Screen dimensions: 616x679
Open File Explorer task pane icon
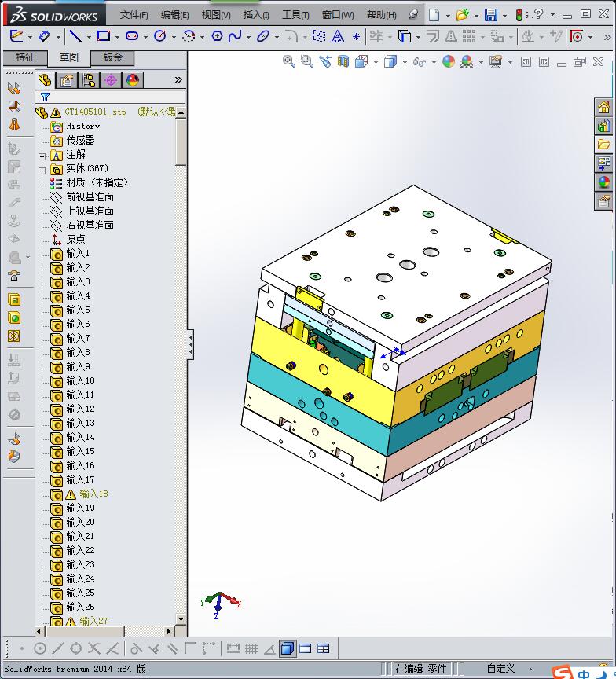point(603,145)
